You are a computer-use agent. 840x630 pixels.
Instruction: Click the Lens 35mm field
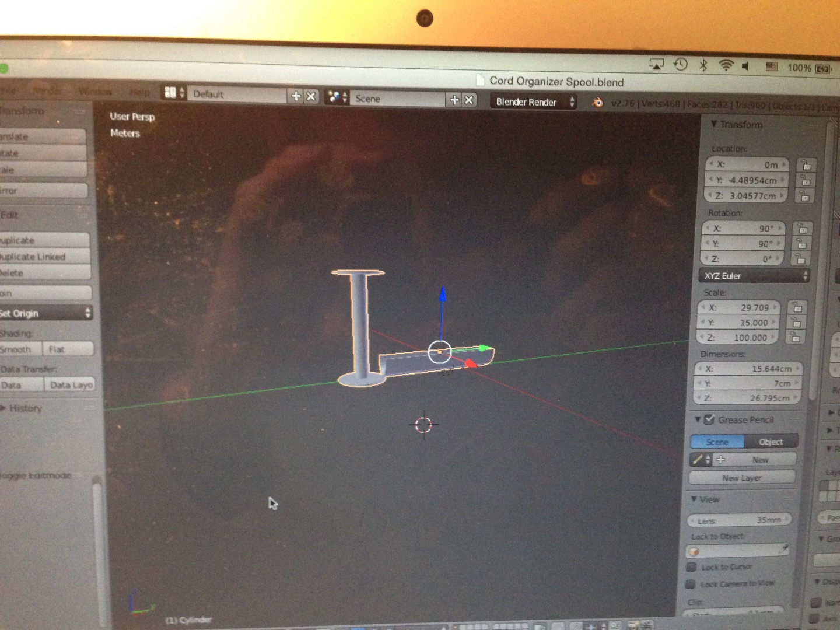click(x=740, y=520)
